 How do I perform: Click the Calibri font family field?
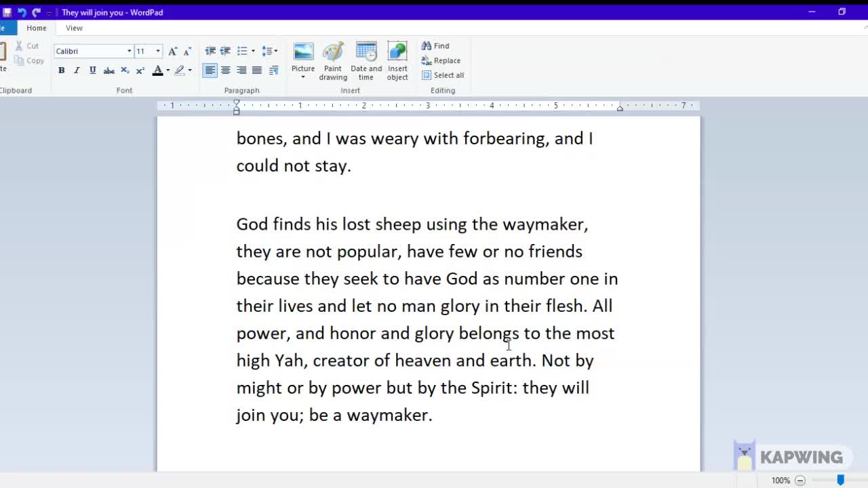[89, 51]
